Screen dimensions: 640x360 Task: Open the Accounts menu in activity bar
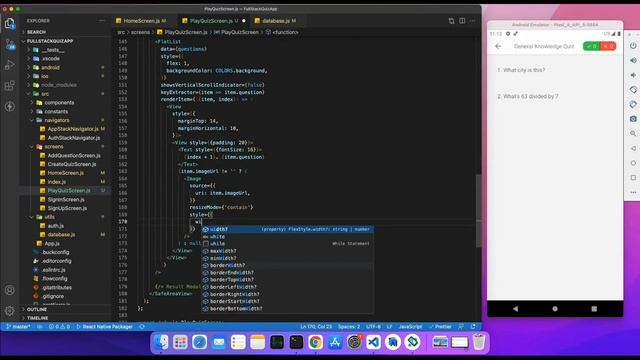10,290
